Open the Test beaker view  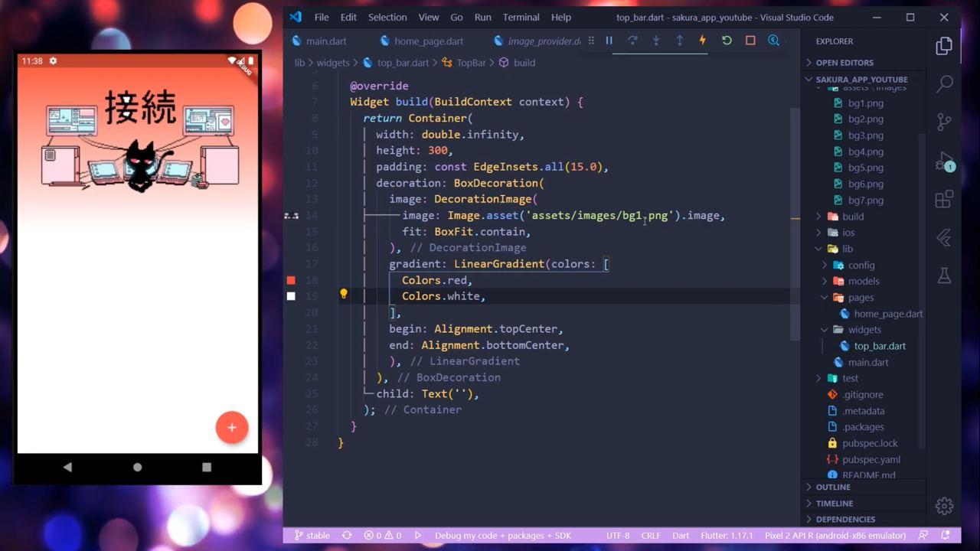pos(944,276)
